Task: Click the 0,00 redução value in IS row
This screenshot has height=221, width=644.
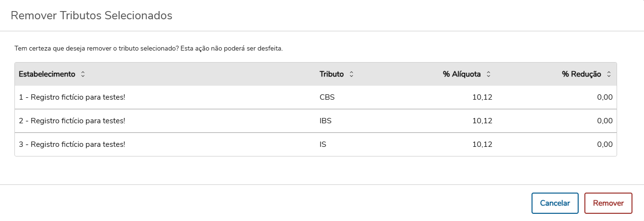Action: [x=605, y=144]
